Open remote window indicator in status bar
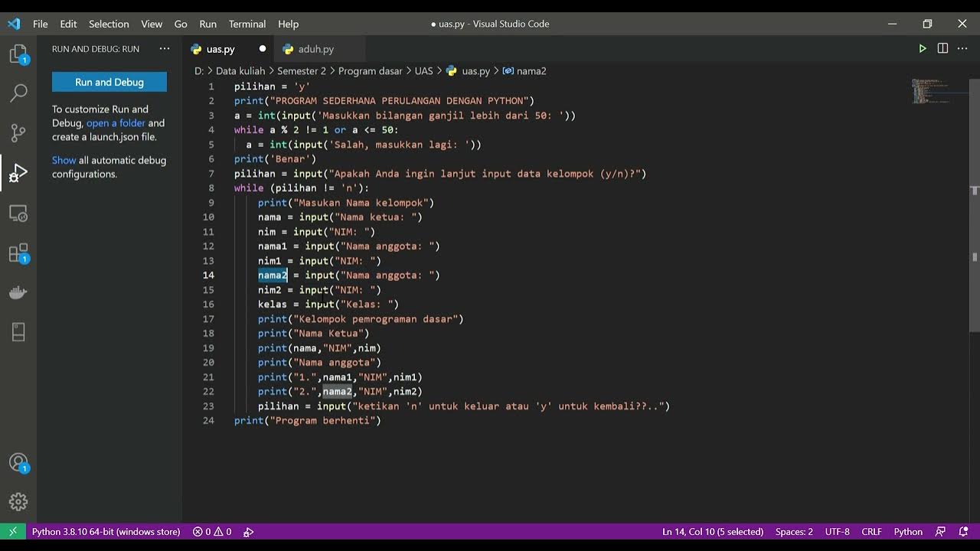This screenshot has width=980, height=551. click(12, 531)
